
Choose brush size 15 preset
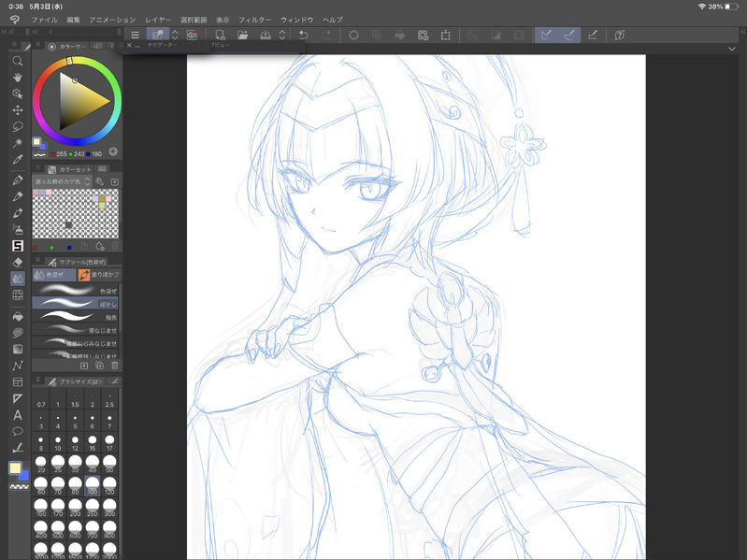(93, 442)
